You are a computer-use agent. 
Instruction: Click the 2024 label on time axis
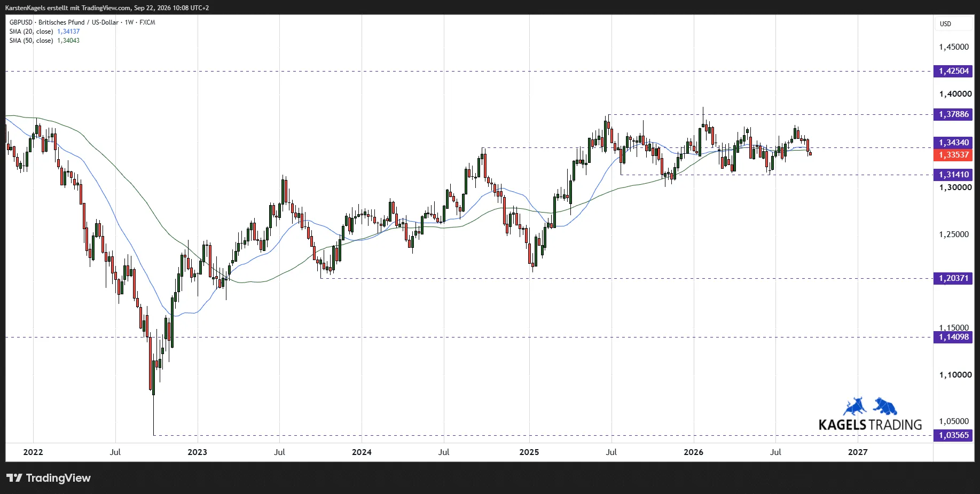[362, 452]
